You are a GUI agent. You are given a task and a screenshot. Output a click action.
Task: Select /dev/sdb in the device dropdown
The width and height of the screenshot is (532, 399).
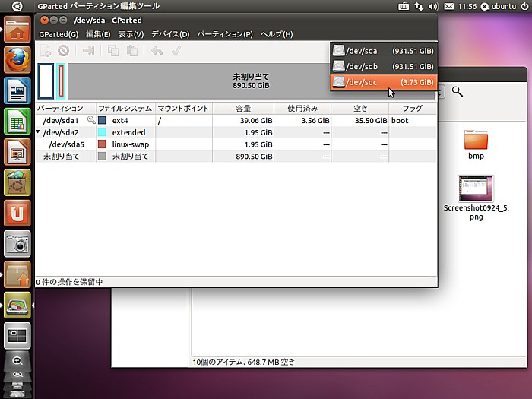[383, 67]
